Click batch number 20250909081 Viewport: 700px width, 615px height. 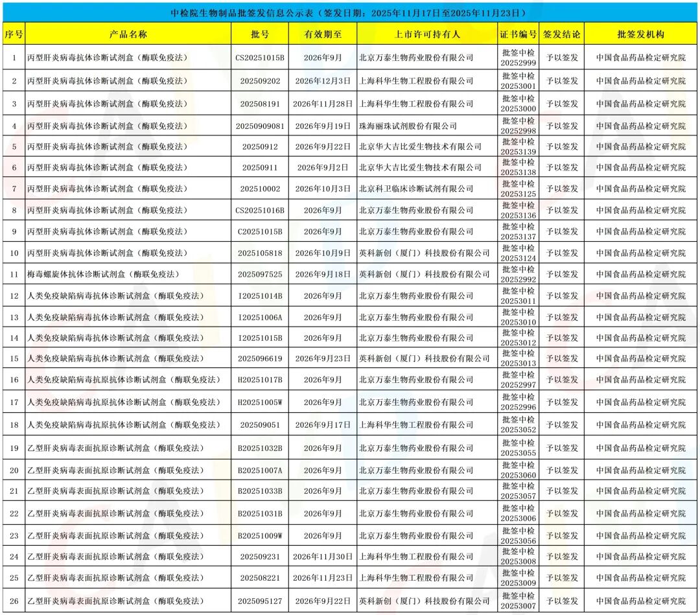point(260,126)
